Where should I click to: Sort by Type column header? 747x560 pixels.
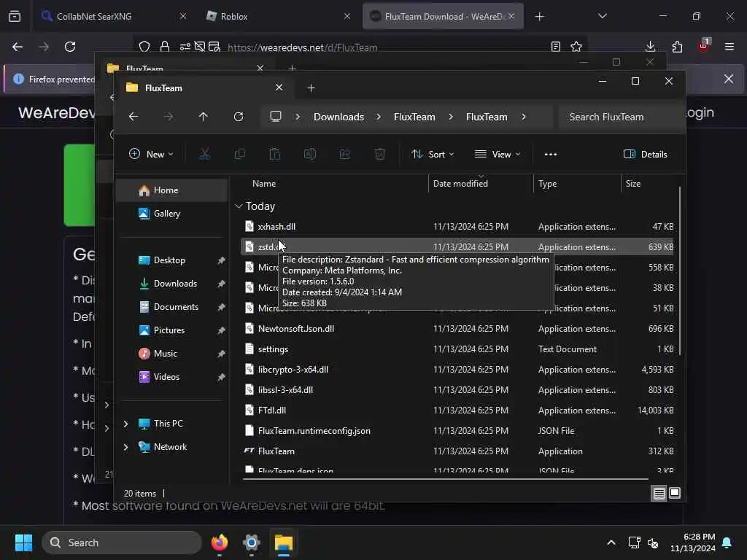(x=547, y=183)
